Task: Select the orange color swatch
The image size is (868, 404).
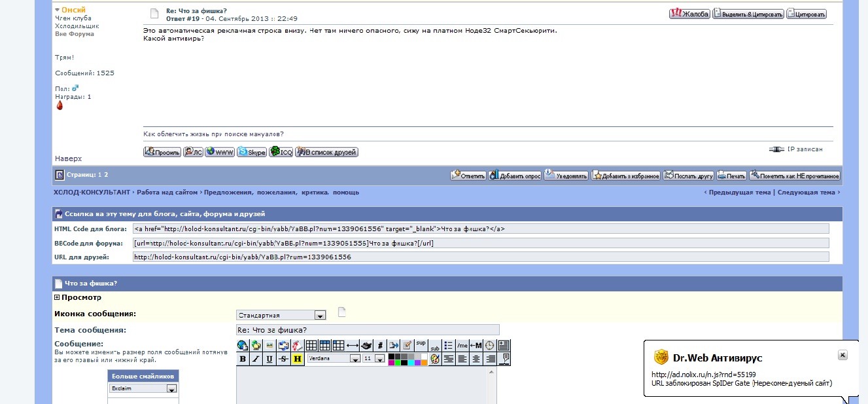Action: point(424,362)
